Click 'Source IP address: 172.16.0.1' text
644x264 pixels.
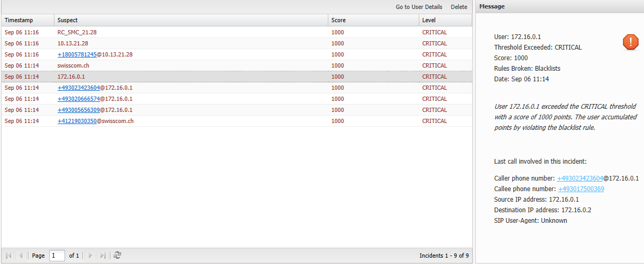coord(537,200)
